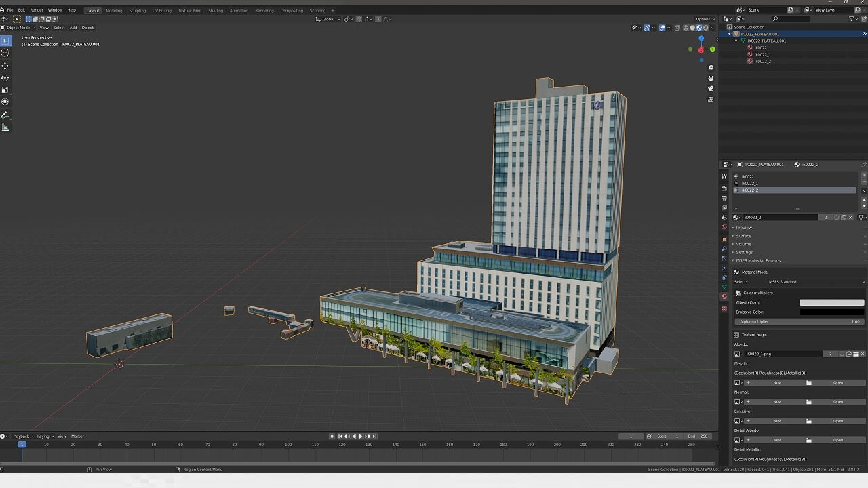This screenshot has width=868, height=488.
Task: Hide IK0022_PLATEAU.001 using the eye icon
Action: (864, 34)
